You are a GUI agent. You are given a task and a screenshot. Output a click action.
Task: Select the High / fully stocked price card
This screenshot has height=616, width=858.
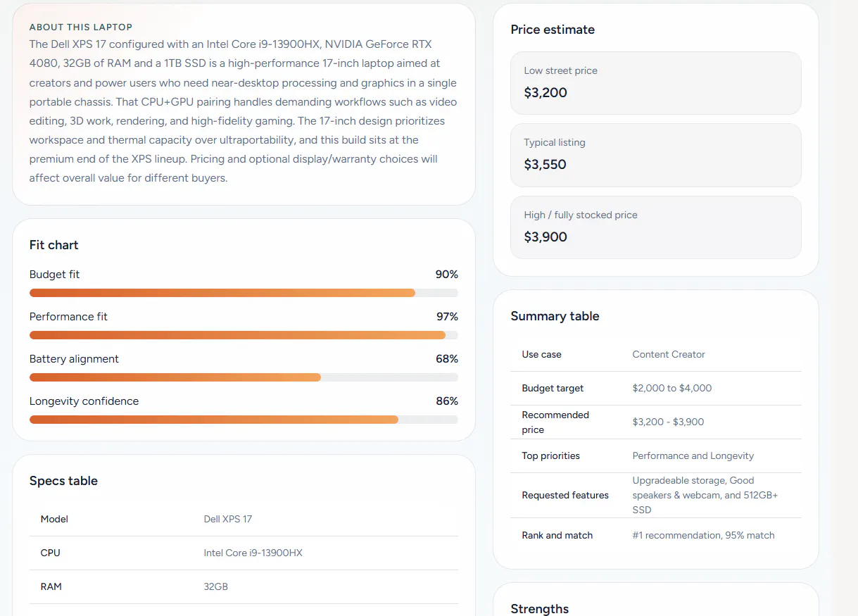(656, 227)
